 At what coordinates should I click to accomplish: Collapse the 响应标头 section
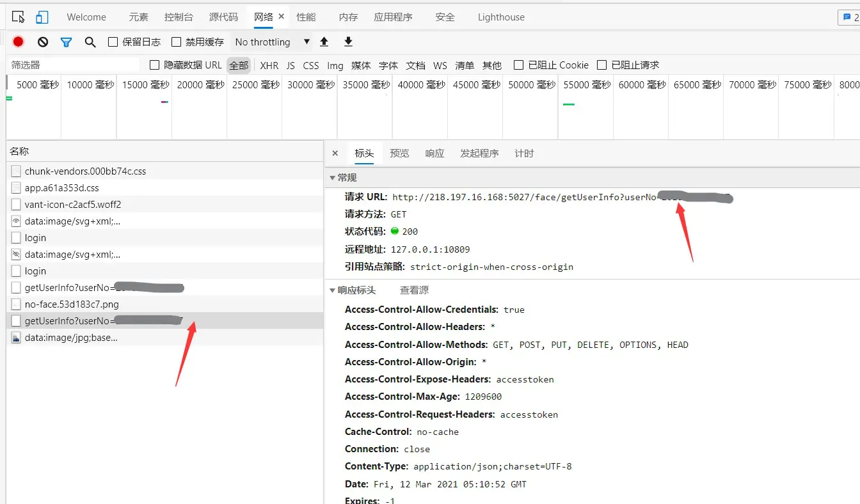click(332, 290)
